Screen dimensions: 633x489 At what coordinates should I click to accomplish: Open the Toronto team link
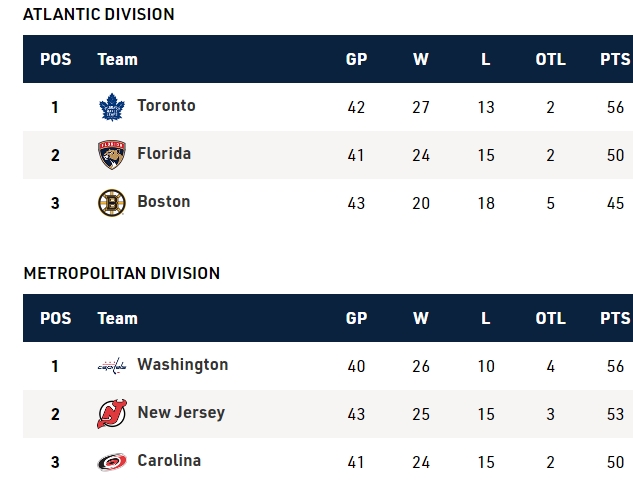[166, 106]
